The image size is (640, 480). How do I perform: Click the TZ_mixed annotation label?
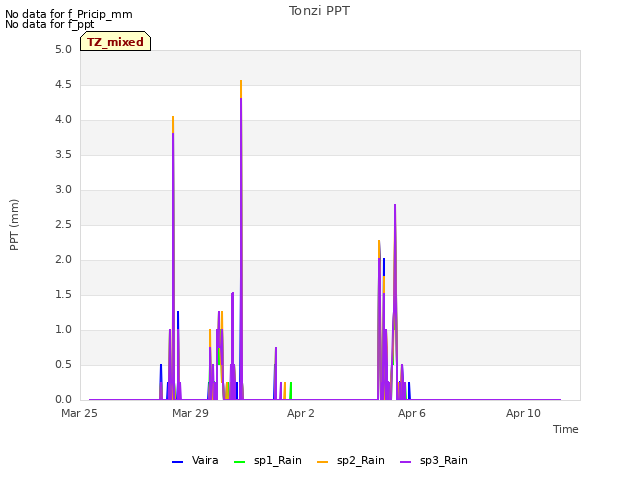coord(116,42)
